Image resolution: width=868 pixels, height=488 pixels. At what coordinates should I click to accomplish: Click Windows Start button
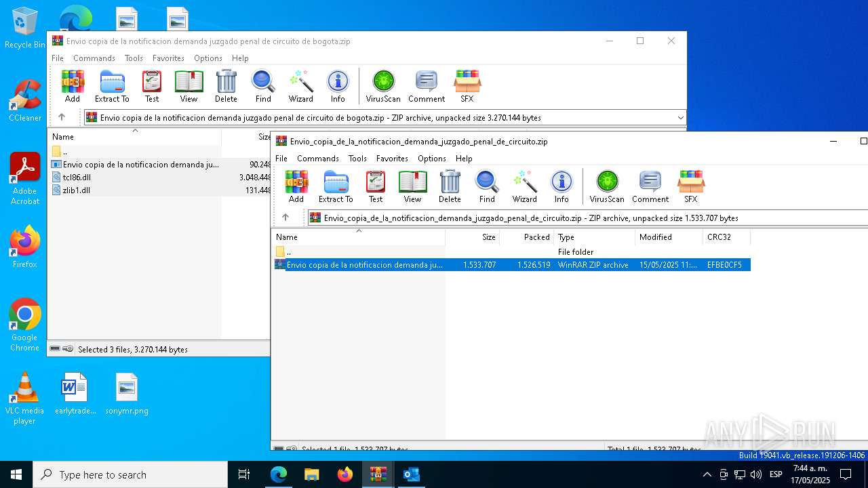16,474
